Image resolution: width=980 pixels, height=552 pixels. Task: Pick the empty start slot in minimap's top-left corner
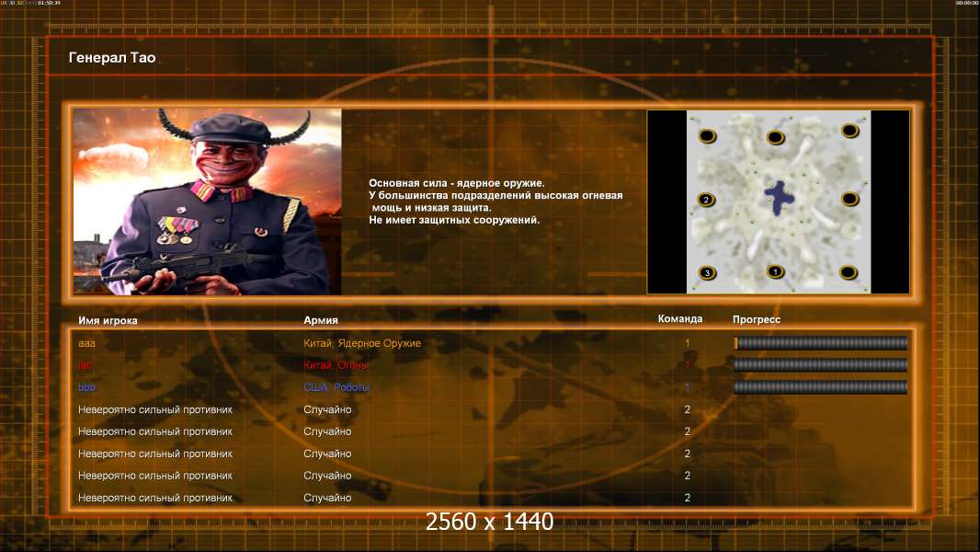pyautogui.click(x=707, y=135)
